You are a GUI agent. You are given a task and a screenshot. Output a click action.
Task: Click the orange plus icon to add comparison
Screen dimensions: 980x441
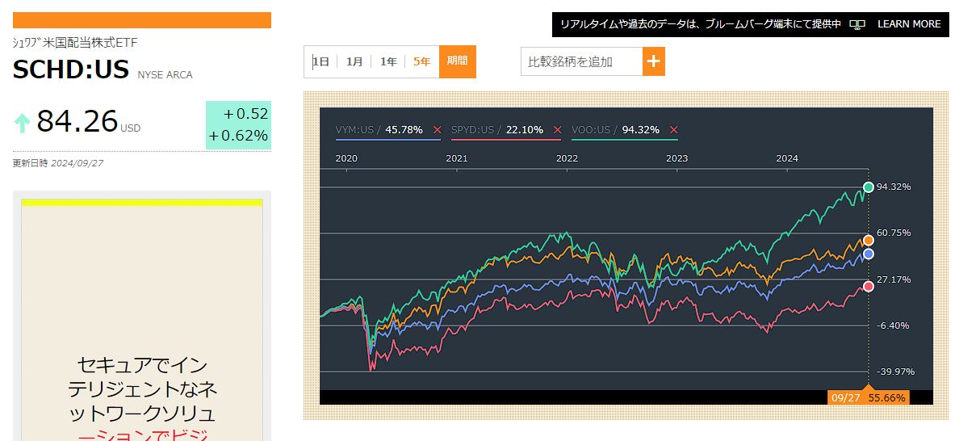[x=654, y=61]
